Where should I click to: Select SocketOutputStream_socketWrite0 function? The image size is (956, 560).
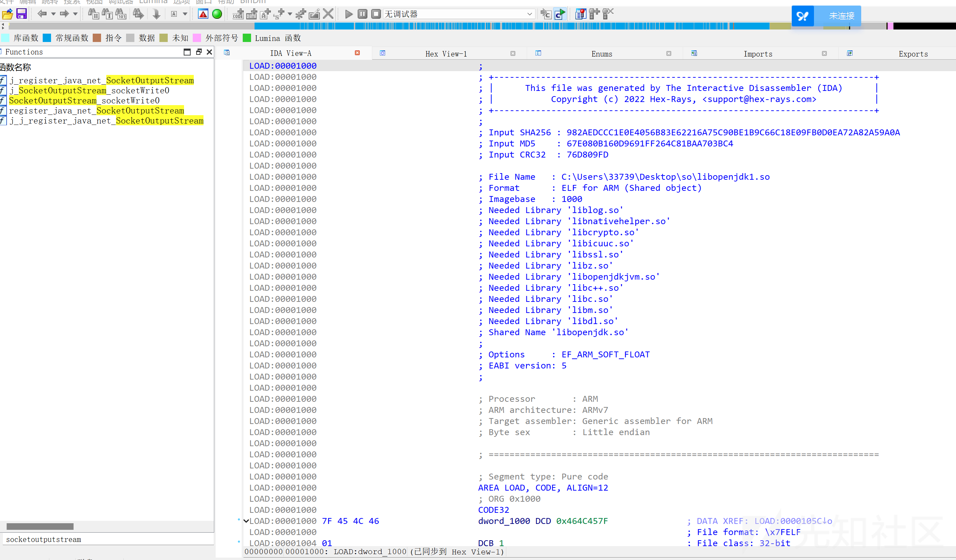[84, 101]
